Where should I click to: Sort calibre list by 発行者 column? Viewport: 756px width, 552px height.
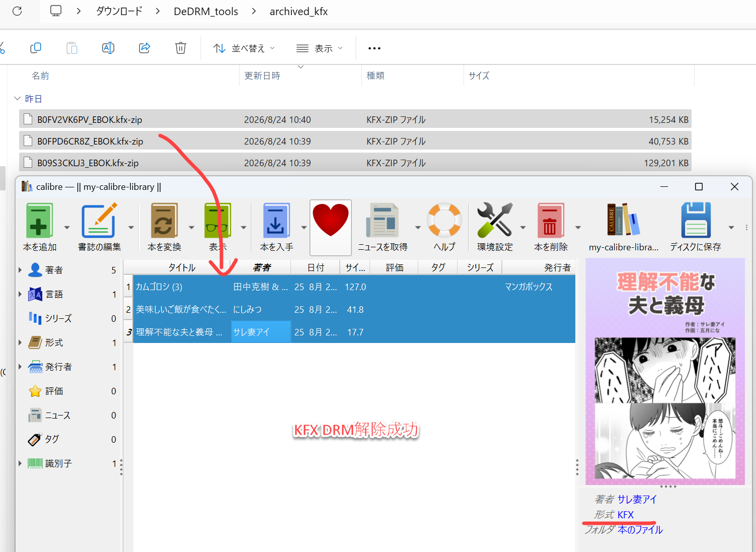click(539, 267)
